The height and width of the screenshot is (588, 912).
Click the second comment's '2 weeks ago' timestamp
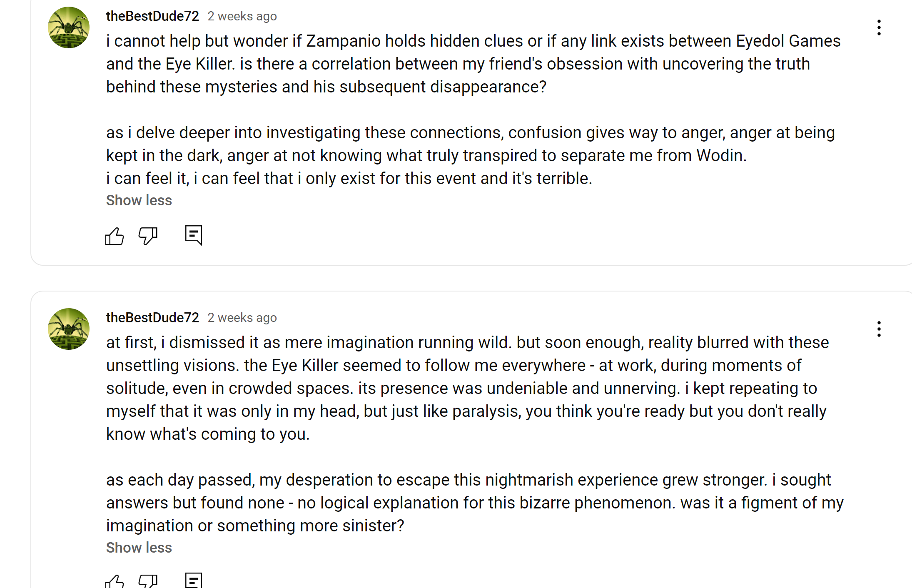[242, 318]
